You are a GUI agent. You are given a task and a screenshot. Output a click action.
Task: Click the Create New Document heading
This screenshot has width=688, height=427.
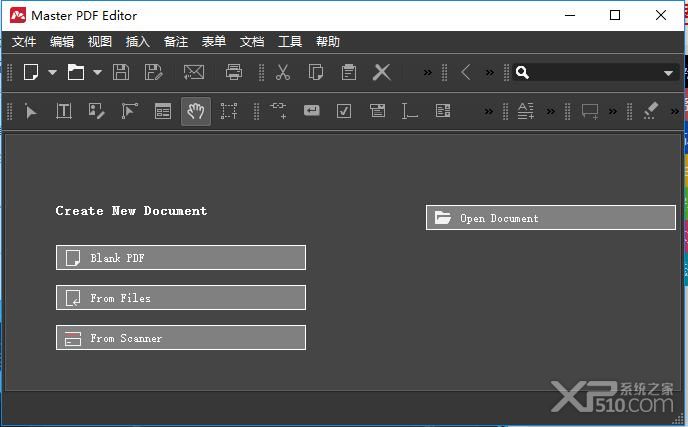pyautogui.click(x=131, y=211)
